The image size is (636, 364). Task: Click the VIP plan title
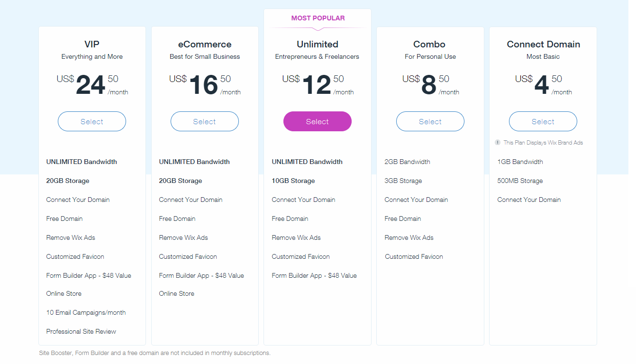point(92,44)
